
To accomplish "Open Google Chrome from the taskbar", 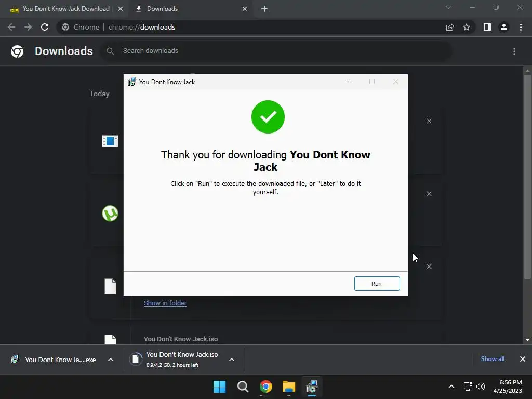I will pos(265,387).
